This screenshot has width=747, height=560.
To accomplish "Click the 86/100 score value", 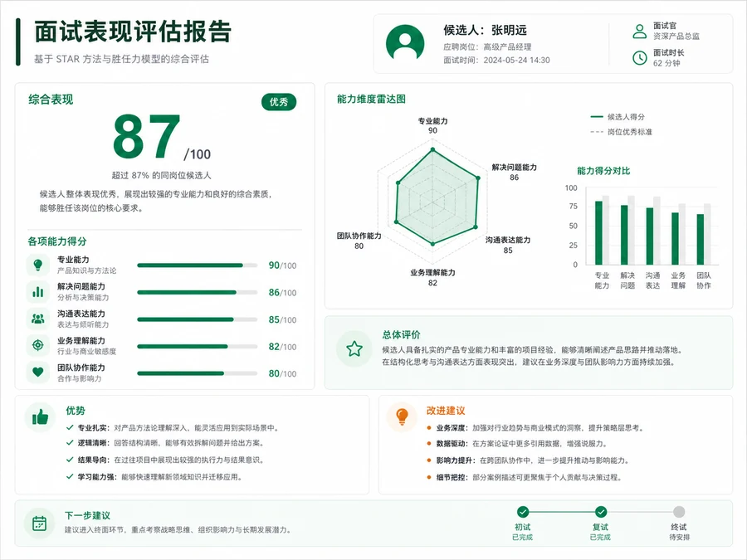I will [x=282, y=292].
